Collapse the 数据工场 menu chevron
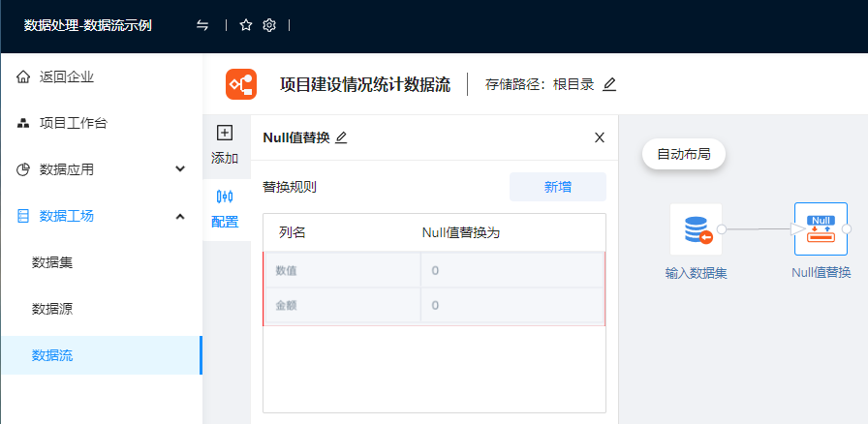Screen dimensions: 868x424 click(180, 216)
